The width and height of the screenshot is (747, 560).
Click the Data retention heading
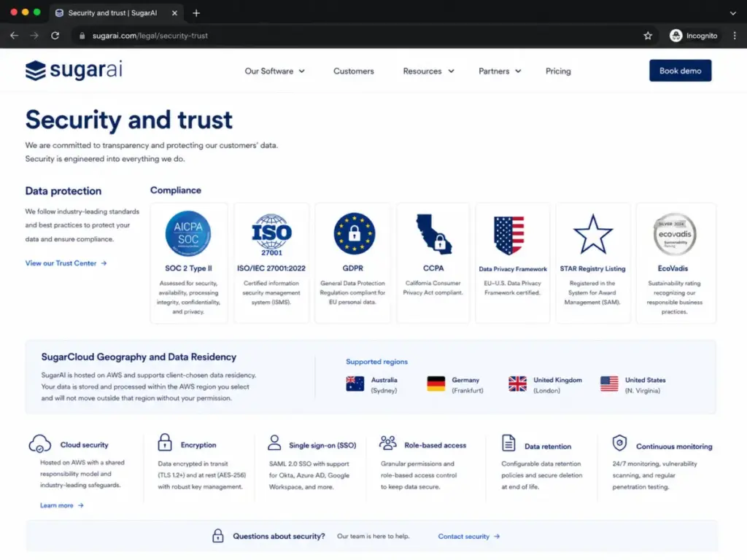[547, 446]
